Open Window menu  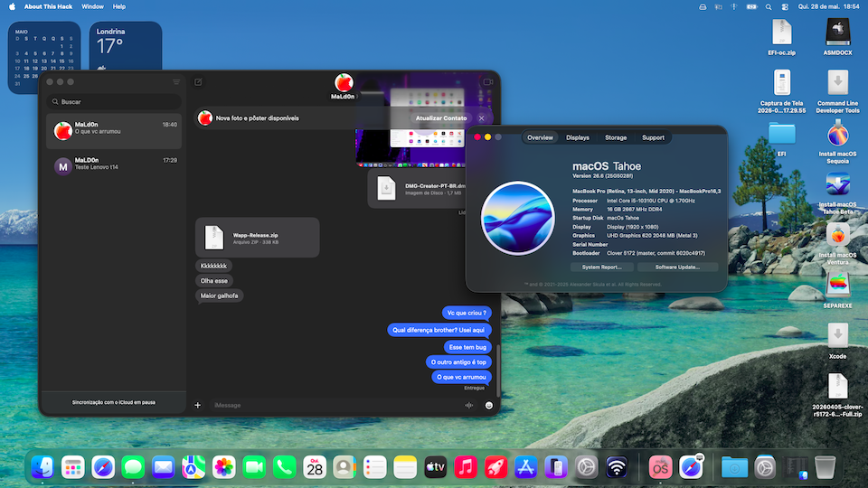92,6
